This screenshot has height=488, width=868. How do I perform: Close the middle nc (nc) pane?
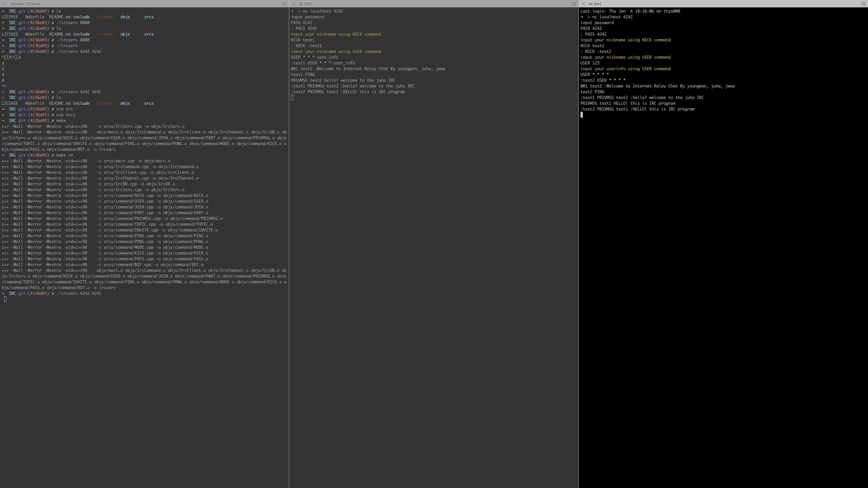[x=294, y=4]
